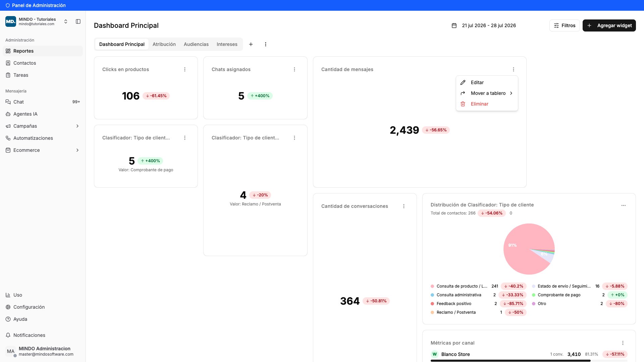644x362 pixels.
Task: Open Automatizaciones
Action: click(43, 138)
